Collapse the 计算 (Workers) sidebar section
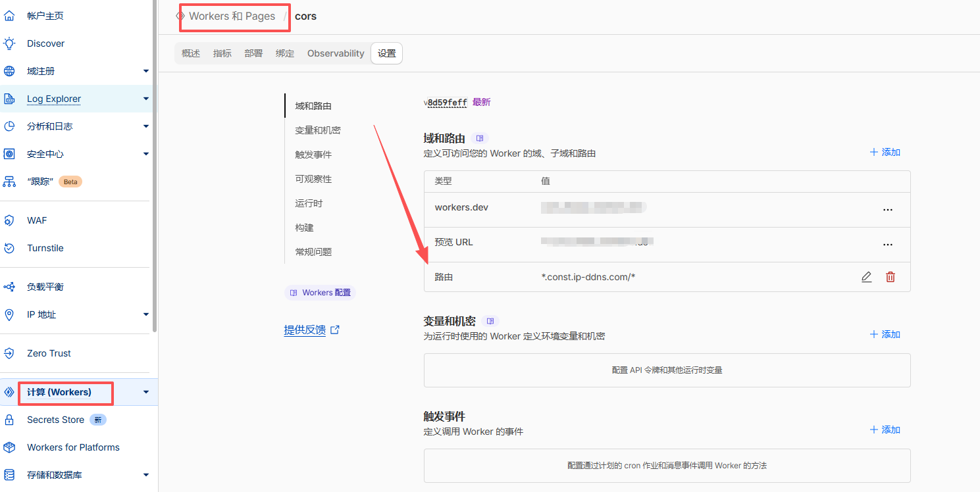 [145, 392]
